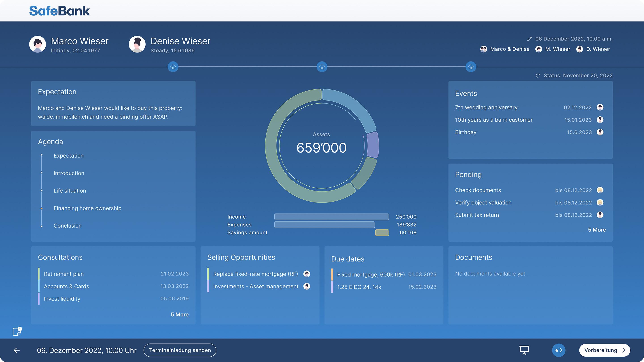Open the Vorbereitung step button
Viewport: 644px width, 362px height.
click(x=604, y=350)
